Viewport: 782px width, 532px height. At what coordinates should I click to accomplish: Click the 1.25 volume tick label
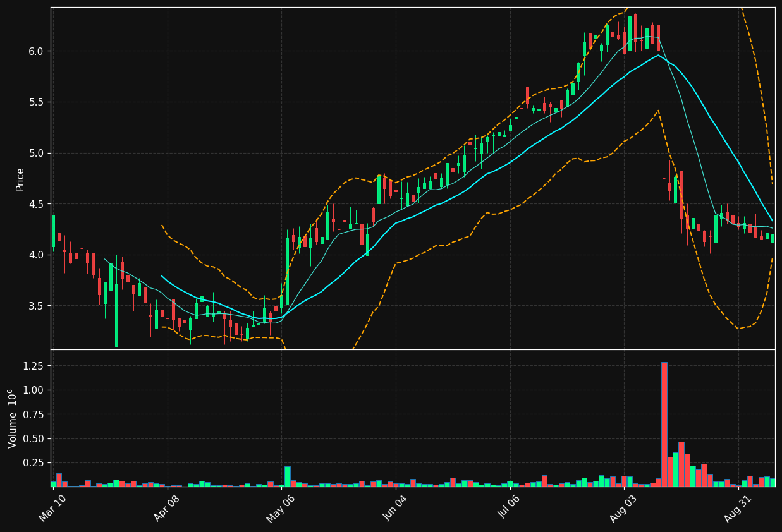[x=35, y=366]
